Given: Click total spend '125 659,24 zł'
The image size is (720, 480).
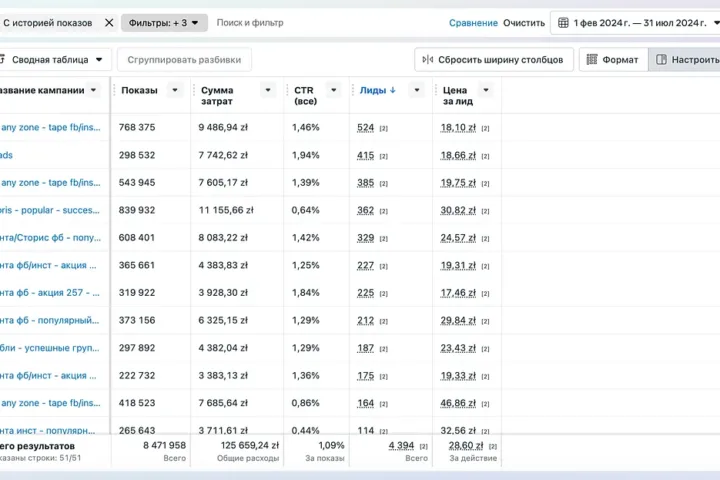Looking at the screenshot, I should (x=250, y=446).
